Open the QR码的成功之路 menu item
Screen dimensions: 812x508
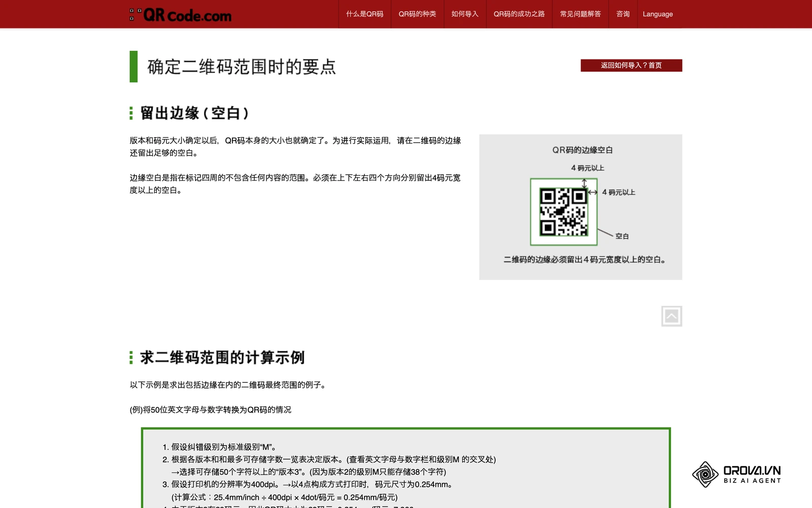point(519,14)
